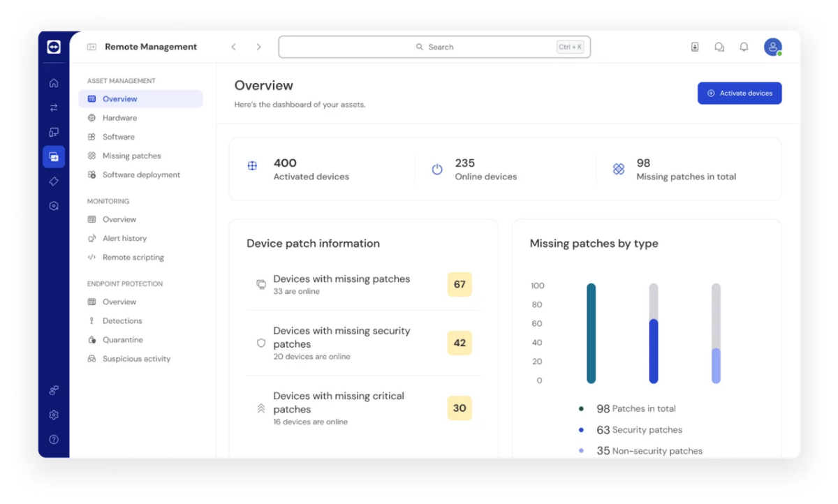Open the chat messages icon
This screenshot has height=504, width=838.
[719, 47]
